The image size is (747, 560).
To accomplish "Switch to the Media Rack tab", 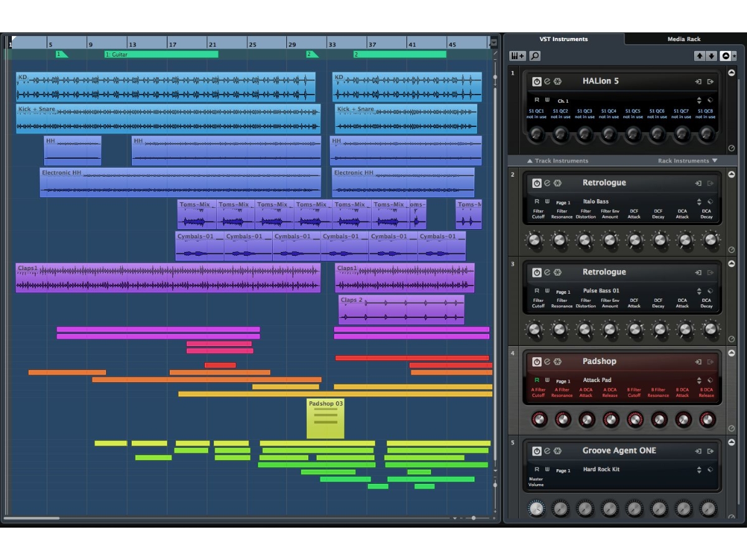I will [x=684, y=39].
